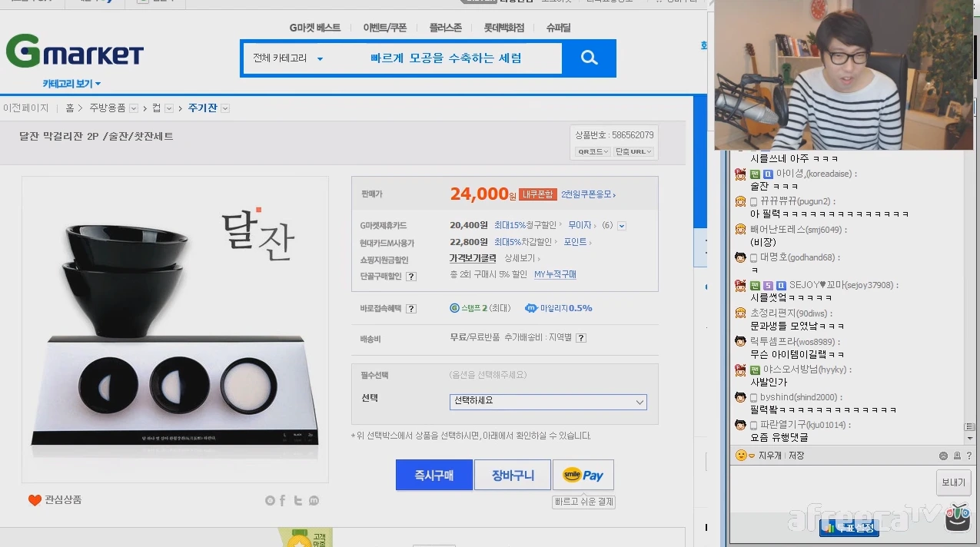
Task: Click the 상세보기 link
Action: (x=523, y=259)
